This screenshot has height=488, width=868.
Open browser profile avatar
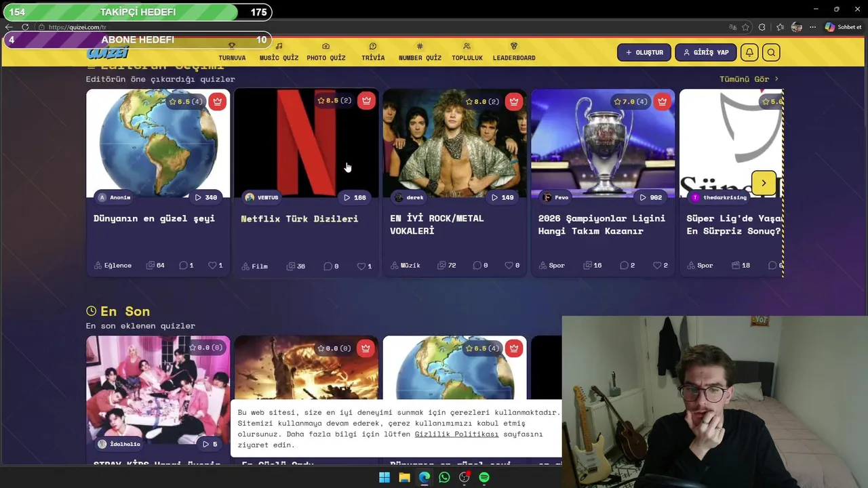click(797, 27)
